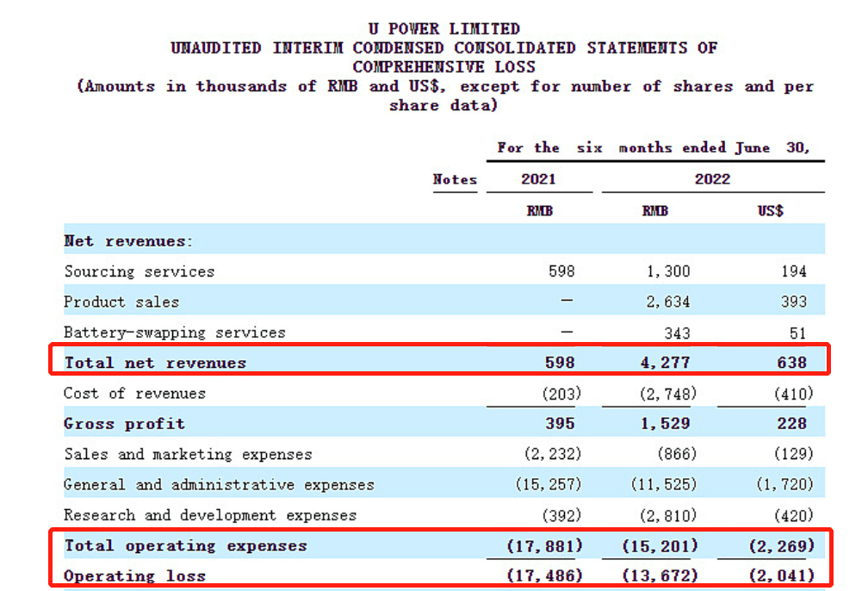
Task: Click the Total net revenues label
Action: 155,363
